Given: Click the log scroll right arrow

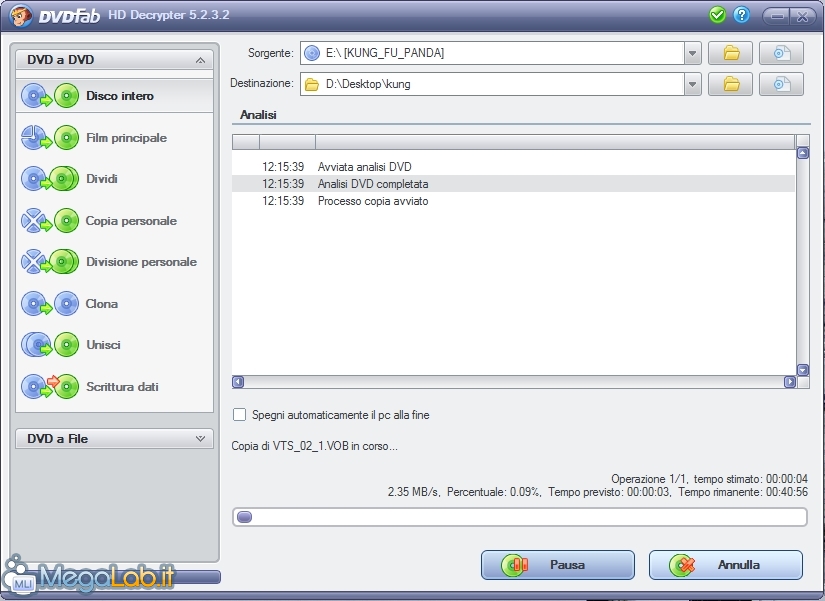Looking at the screenshot, I should pos(790,382).
